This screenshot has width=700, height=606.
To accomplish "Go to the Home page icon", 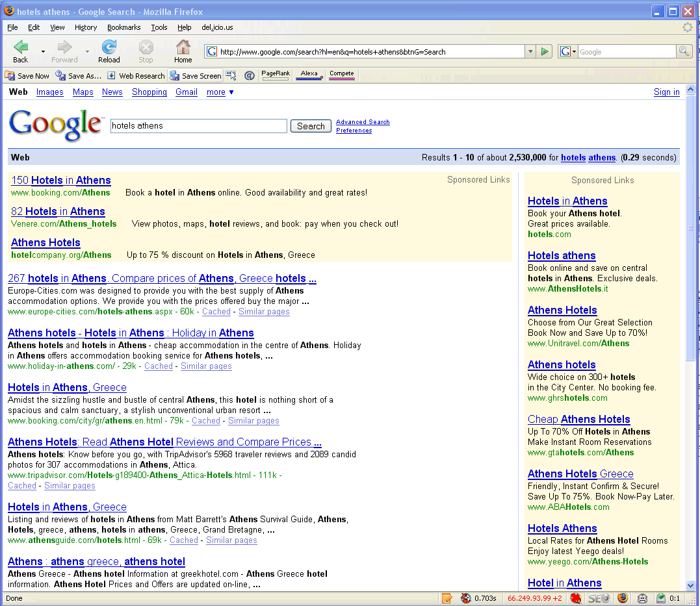I will (x=183, y=47).
